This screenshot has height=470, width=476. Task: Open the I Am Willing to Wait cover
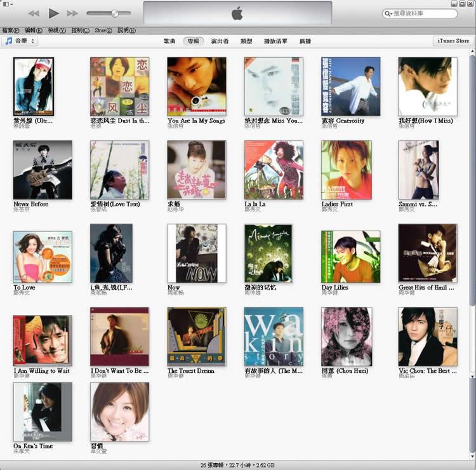tap(43, 340)
